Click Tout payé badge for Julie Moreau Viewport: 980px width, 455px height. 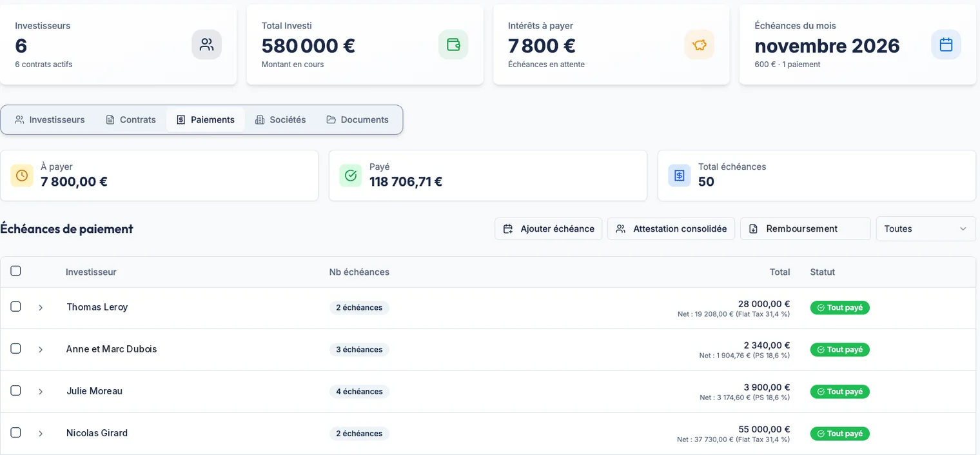pyautogui.click(x=840, y=392)
